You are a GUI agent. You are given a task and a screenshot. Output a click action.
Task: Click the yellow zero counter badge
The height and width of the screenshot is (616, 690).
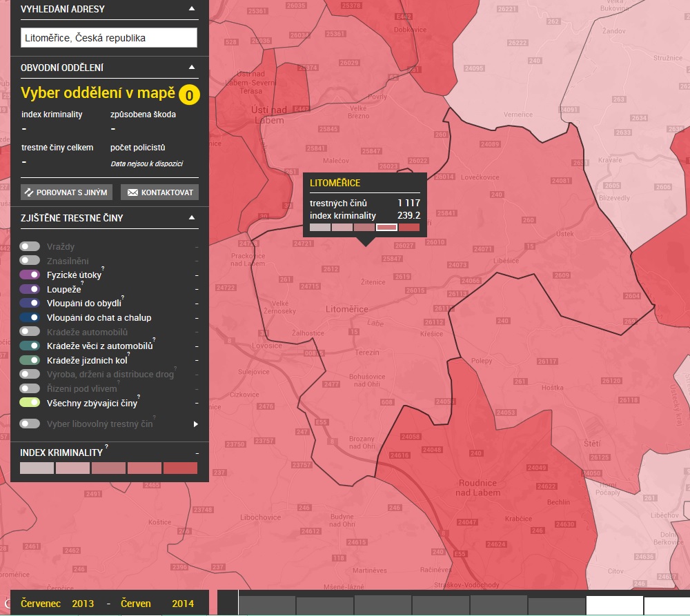click(x=188, y=95)
